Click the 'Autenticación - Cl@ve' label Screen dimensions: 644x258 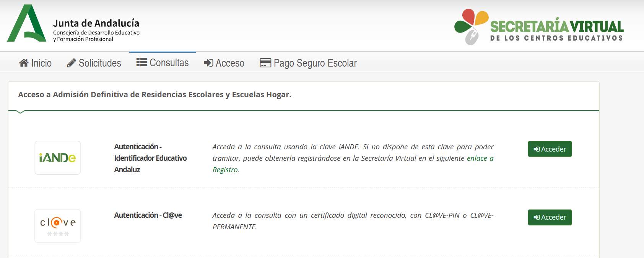click(x=148, y=215)
